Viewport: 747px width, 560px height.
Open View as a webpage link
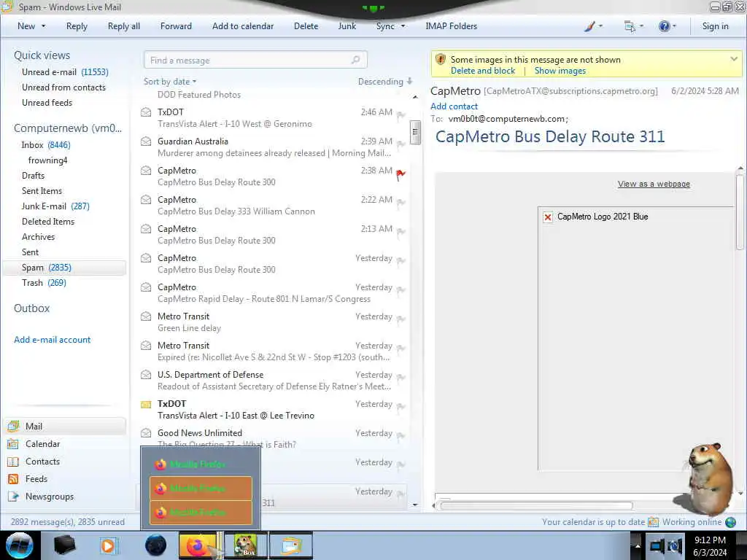click(654, 184)
